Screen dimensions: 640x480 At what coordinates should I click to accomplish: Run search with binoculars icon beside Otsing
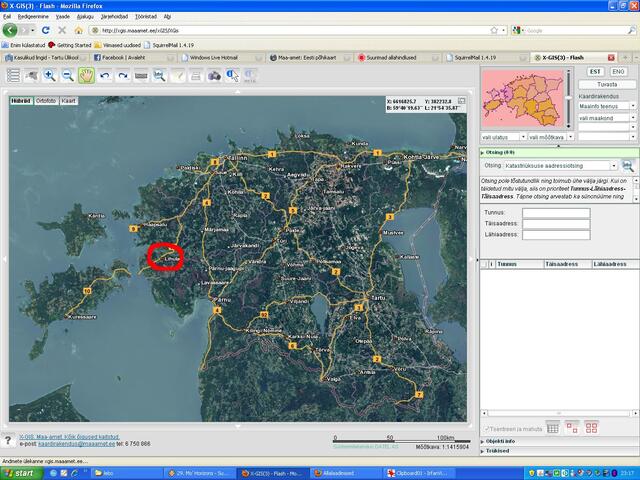pyautogui.click(x=627, y=166)
